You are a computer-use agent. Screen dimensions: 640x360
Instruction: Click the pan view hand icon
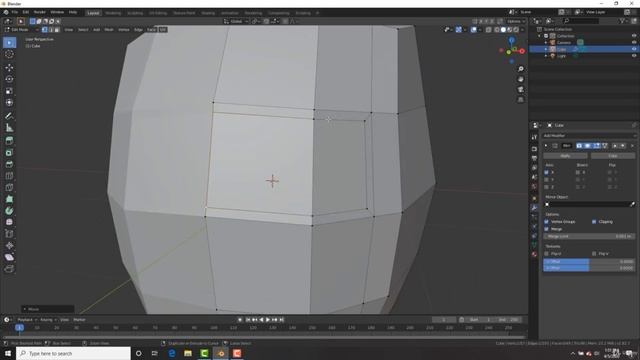521,79
